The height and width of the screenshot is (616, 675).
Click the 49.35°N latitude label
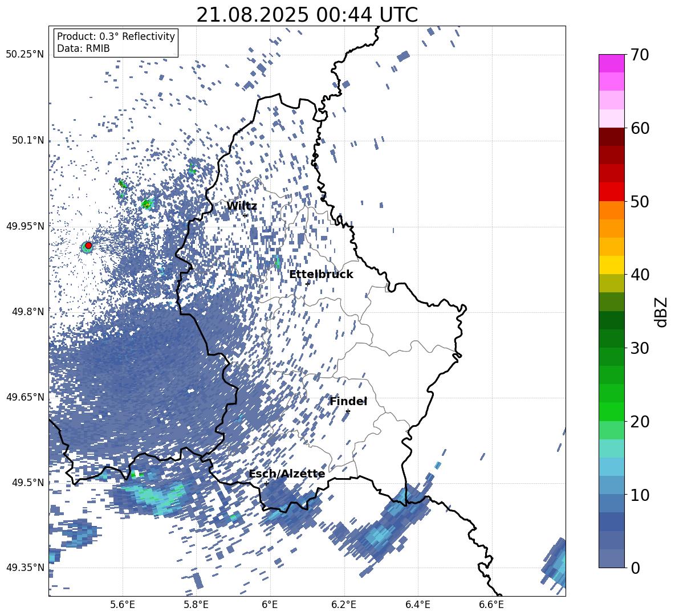pos(25,568)
